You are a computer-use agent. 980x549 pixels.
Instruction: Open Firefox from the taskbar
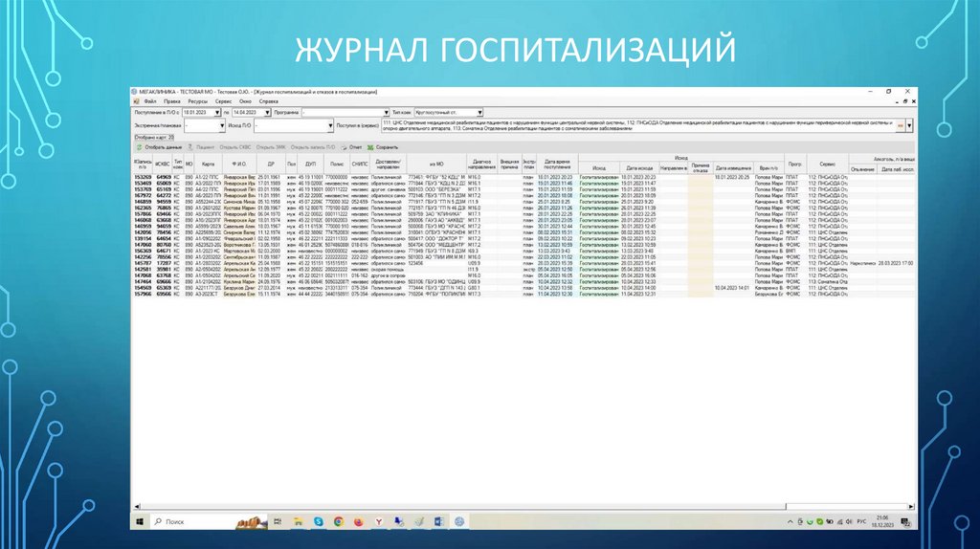pyautogui.click(x=359, y=521)
